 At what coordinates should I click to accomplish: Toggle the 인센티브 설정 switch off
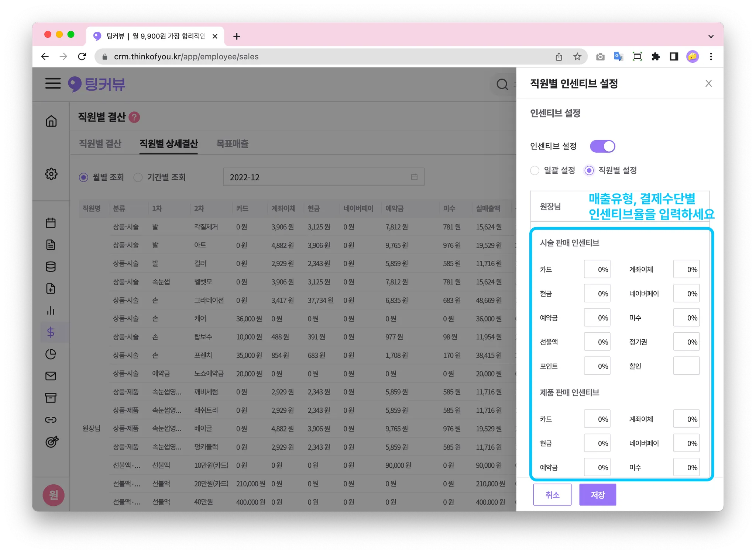602,146
